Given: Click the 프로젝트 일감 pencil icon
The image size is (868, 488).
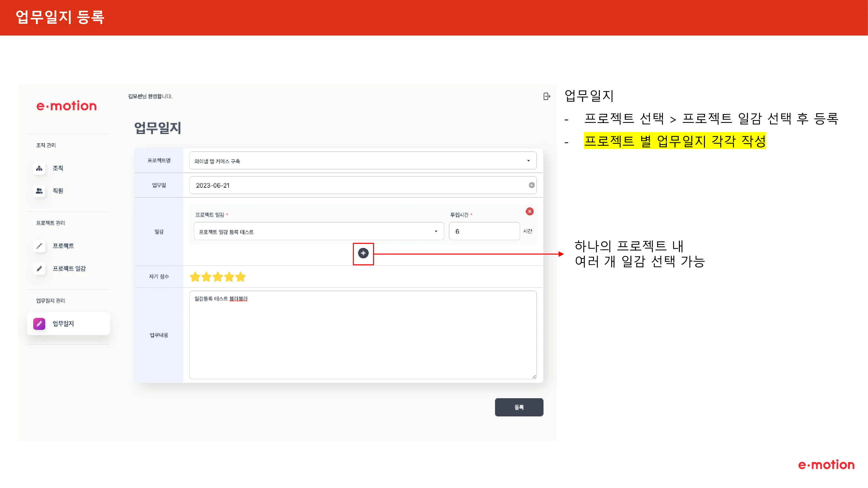Looking at the screenshot, I should 39,268.
